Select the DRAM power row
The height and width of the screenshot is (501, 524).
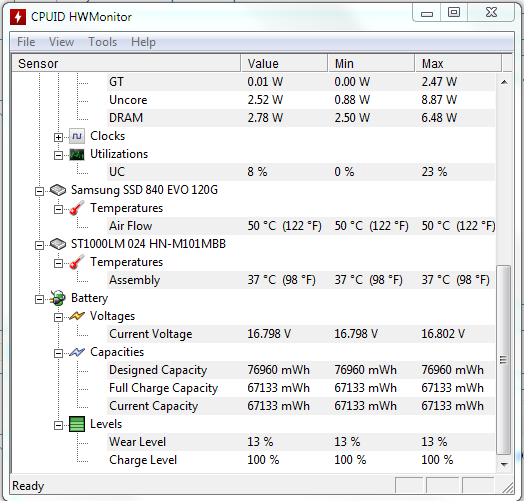[301, 118]
